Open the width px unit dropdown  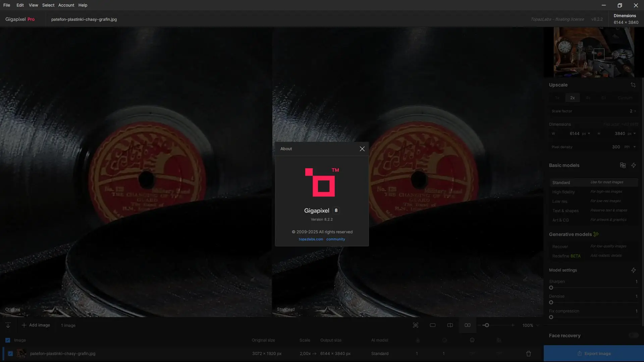[x=586, y=134]
